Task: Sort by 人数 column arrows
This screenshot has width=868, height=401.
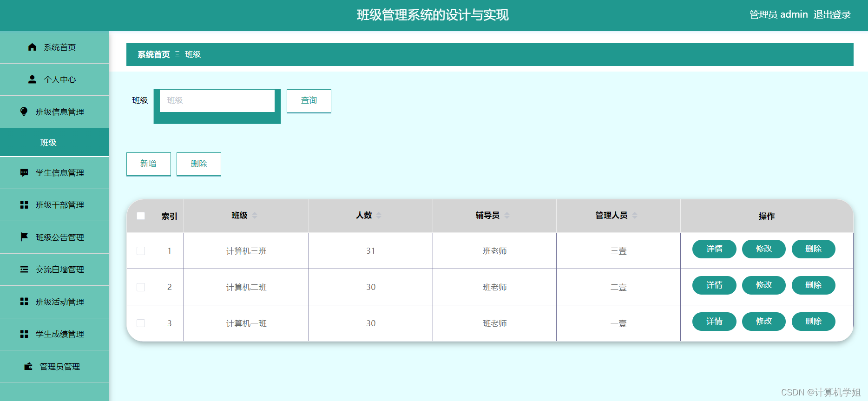Action: point(379,215)
